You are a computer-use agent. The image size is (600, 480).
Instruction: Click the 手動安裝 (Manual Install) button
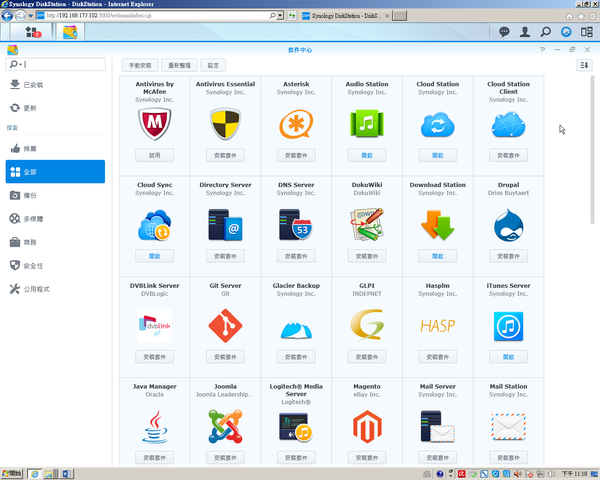140,65
